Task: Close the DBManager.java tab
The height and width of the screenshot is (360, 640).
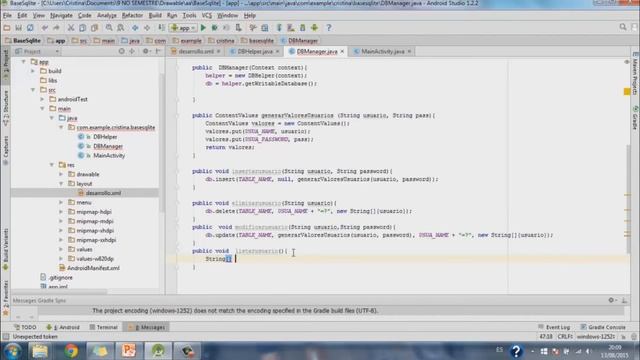Action: pyautogui.click(x=342, y=51)
